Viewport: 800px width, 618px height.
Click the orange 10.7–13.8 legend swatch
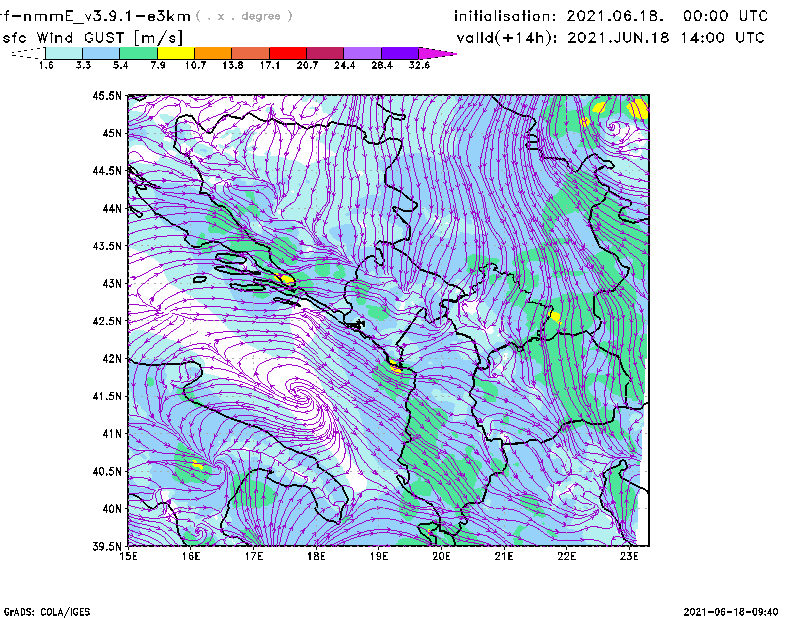[213, 53]
